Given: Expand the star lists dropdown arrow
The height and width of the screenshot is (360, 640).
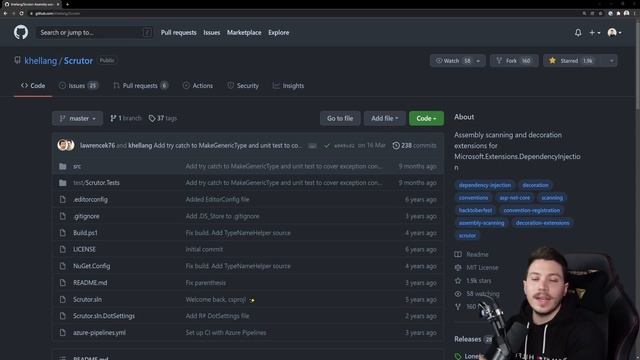Looking at the screenshot, I should coord(611,61).
